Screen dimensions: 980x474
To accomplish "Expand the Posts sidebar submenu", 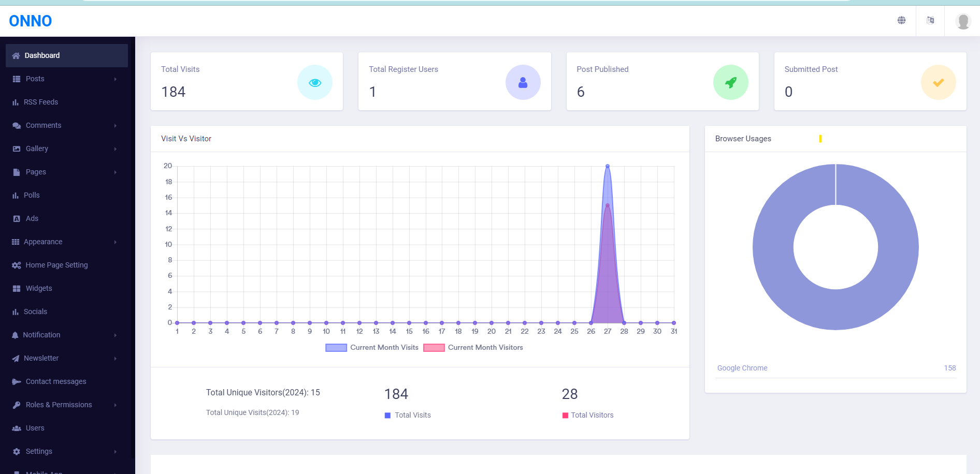I will [x=67, y=79].
